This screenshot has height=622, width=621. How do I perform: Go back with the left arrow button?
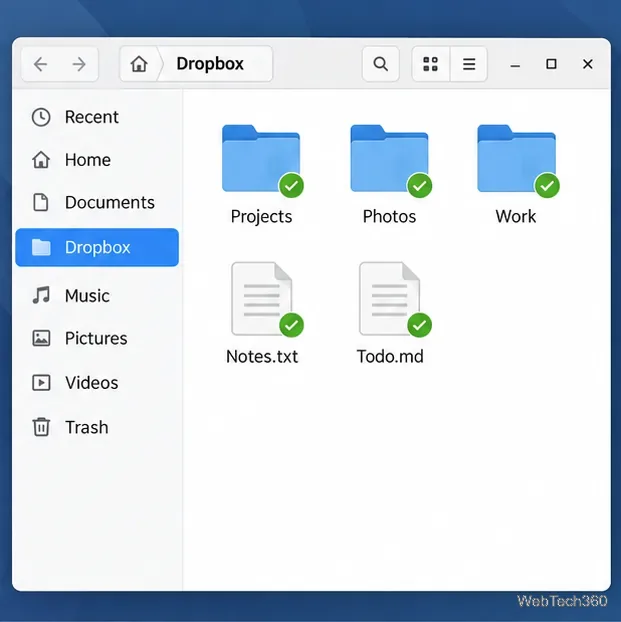40,64
